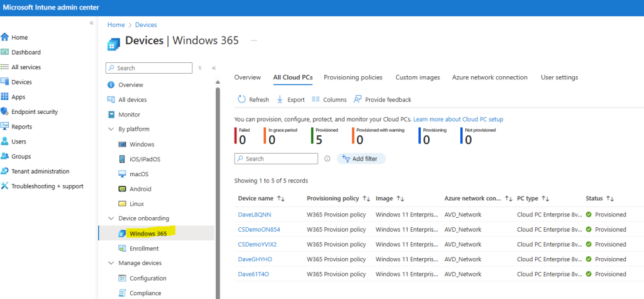Collapse the By platform section
The width and height of the screenshot is (644, 299).
111,129
